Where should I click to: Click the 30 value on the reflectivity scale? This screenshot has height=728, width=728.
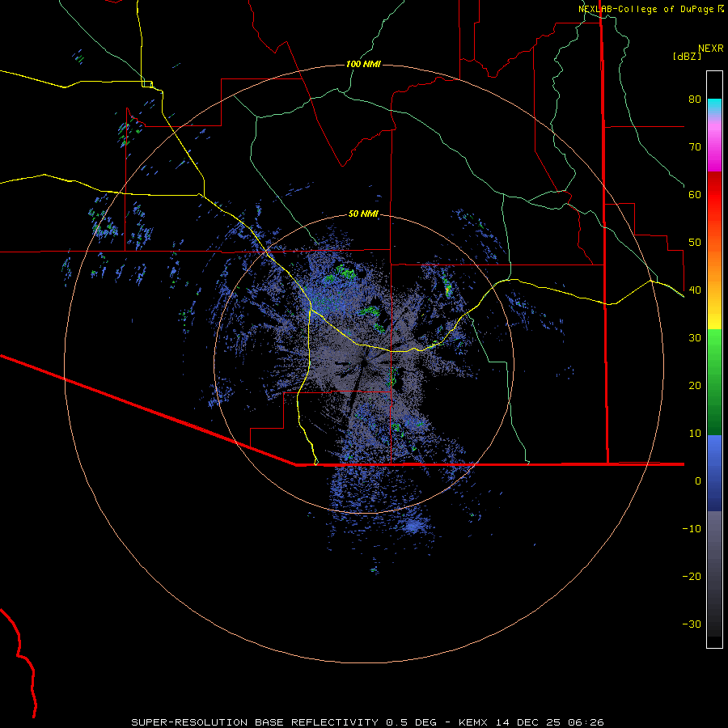tap(695, 338)
